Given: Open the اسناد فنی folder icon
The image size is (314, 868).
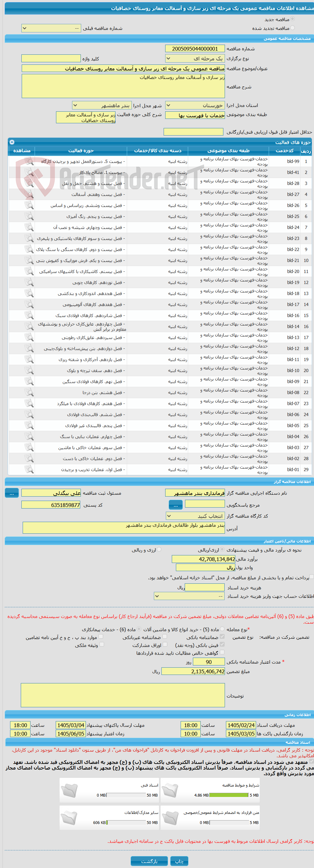Looking at the screenshot, I should click(70, 790).
